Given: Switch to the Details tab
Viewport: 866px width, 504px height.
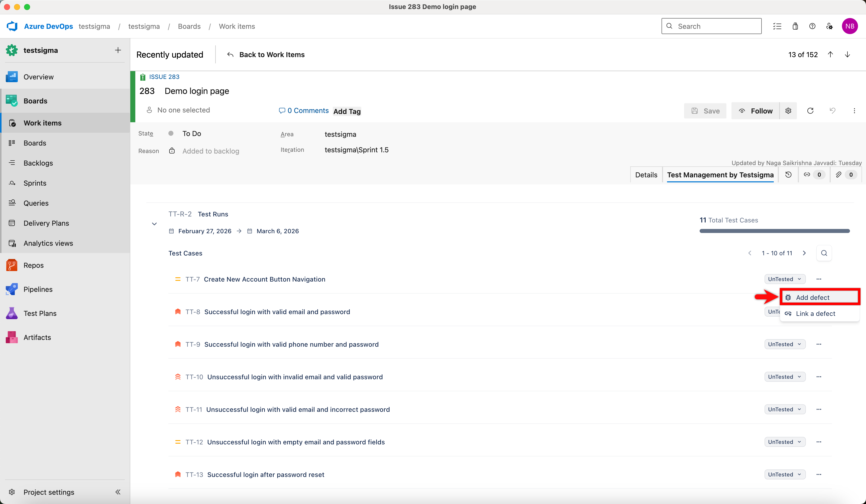Looking at the screenshot, I should click(x=646, y=175).
